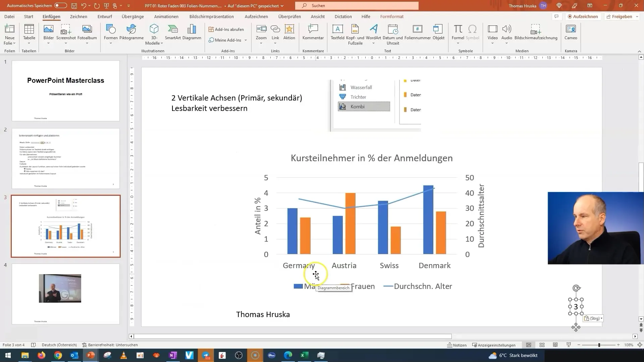The width and height of the screenshot is (644, 362).
Task: Open the Formel equation dropdown
Action: tap(458, 43)
